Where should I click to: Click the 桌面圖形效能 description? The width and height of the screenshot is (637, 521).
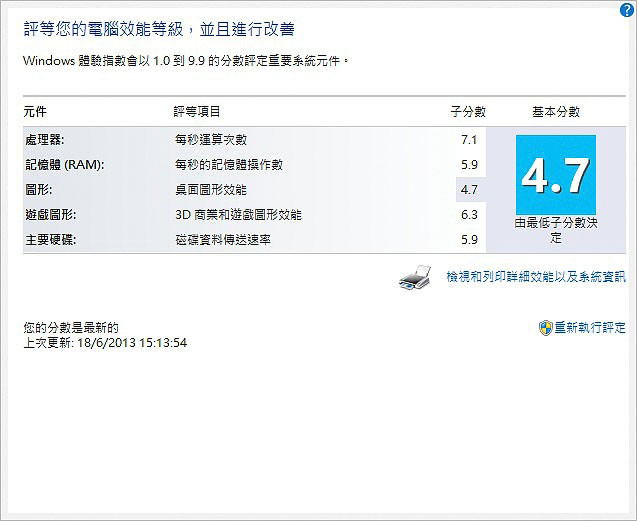[211, 190]
